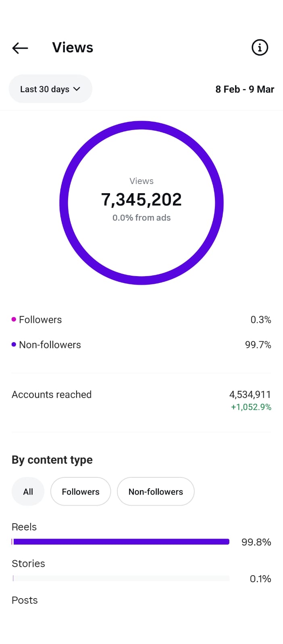Viewport: 283px width, 644px height.
Task: Click the chevron next to Last 30 days
Action: coord(77,89)
